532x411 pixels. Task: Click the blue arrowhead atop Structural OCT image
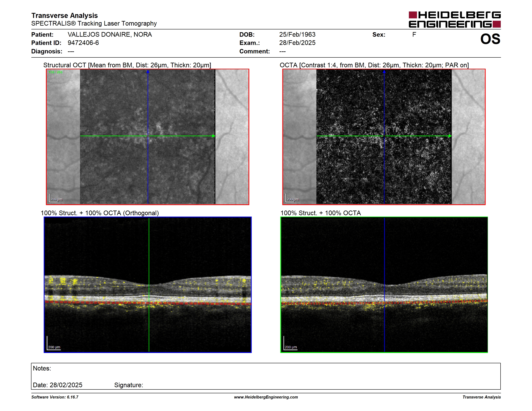(148, 72)
